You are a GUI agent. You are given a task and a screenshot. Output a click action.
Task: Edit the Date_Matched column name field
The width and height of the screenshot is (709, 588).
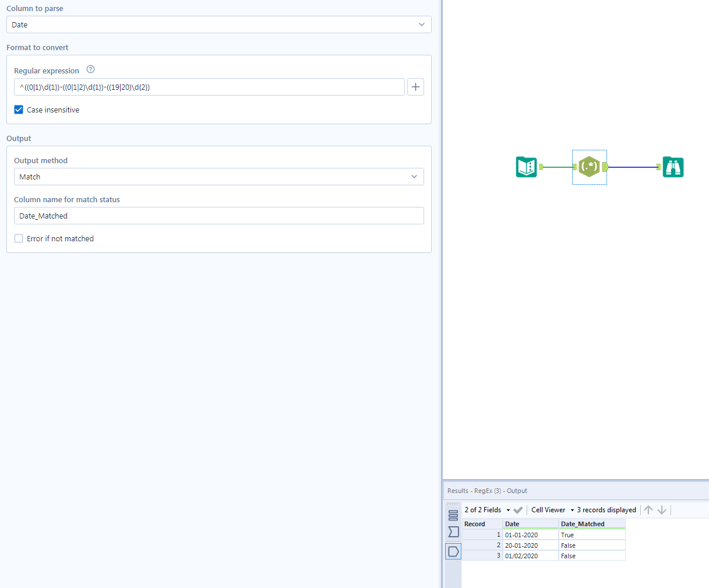click(218, 215)
